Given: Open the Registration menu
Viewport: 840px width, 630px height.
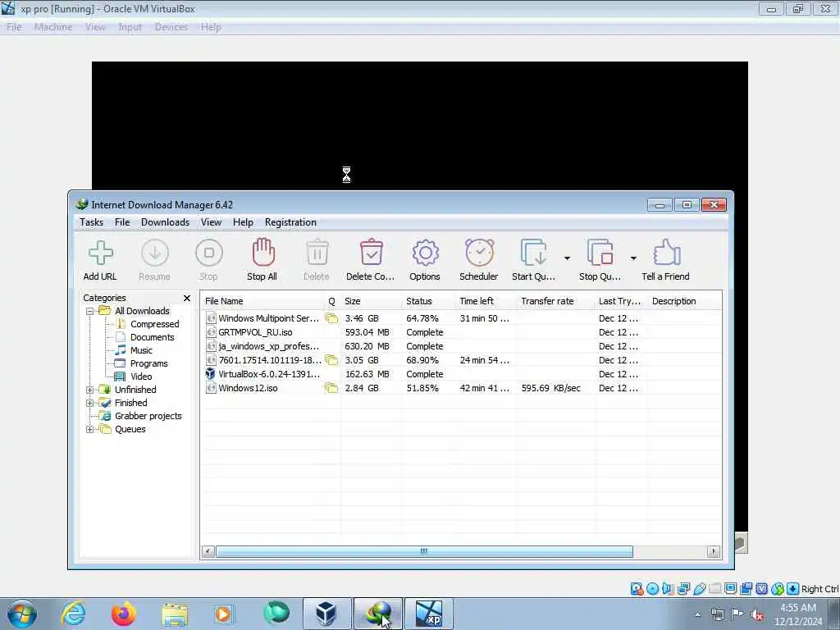Looking at the screenshot, I should coord(290,222).
